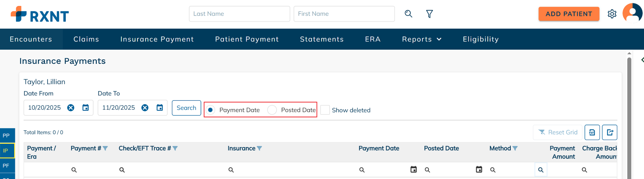Go to the Claims tab

pos(86,39)
